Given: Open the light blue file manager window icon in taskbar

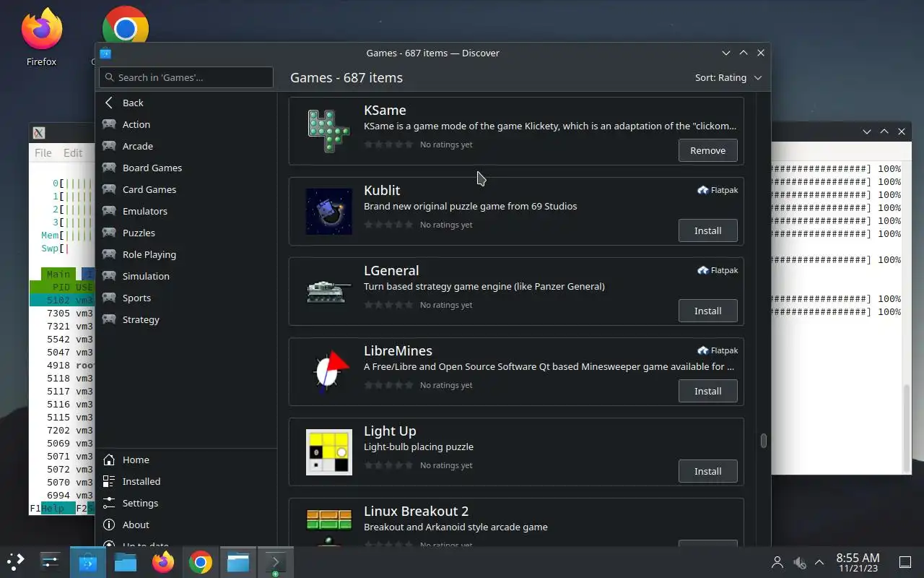Looking at the screenshot, I should 238,561.
